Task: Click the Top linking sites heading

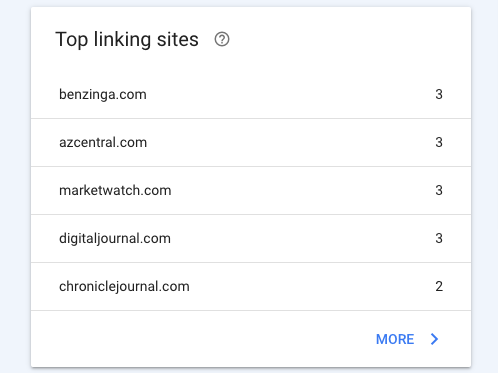Action: (x=127, y=40)
